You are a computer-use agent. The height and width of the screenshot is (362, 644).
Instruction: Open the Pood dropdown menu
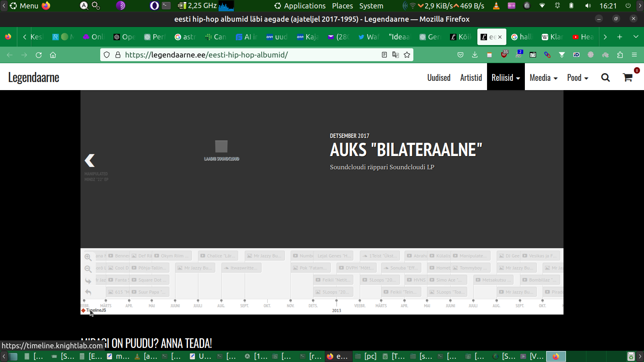[578, 78]
